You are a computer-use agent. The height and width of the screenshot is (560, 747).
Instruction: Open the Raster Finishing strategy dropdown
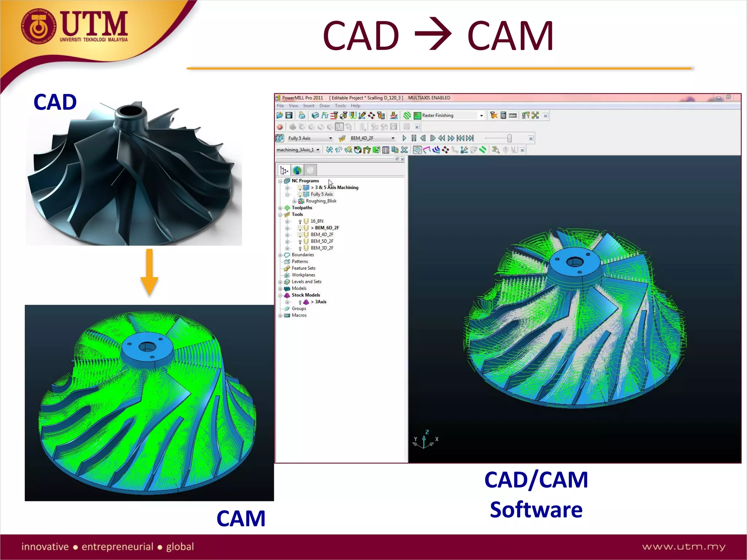(481, 116)
